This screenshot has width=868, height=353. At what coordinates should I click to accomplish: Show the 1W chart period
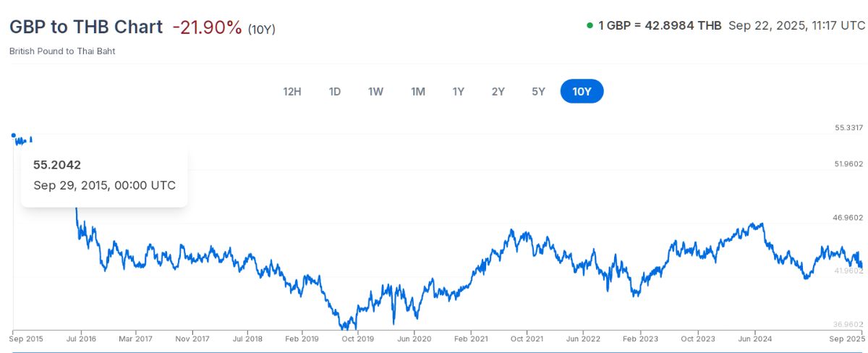coord(375,92)
